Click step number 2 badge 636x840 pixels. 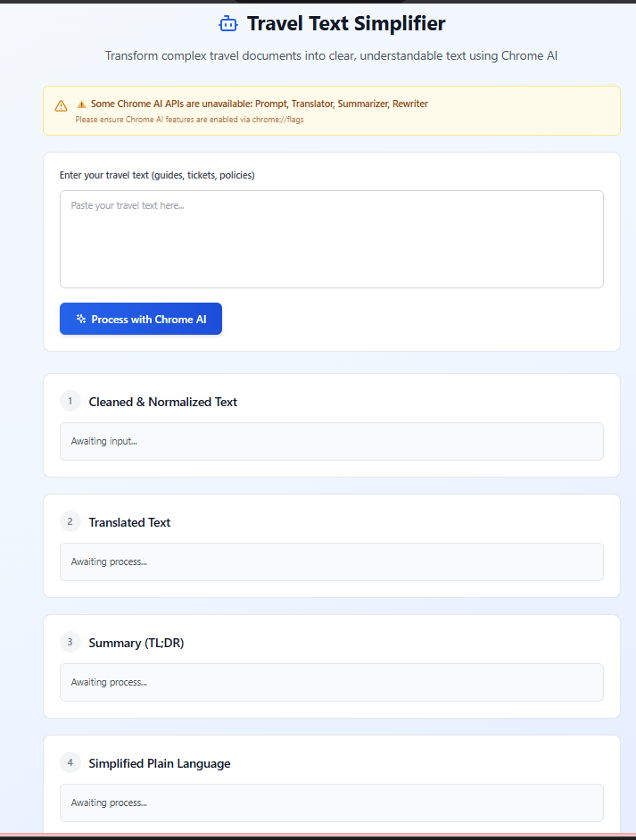point(70,521)
